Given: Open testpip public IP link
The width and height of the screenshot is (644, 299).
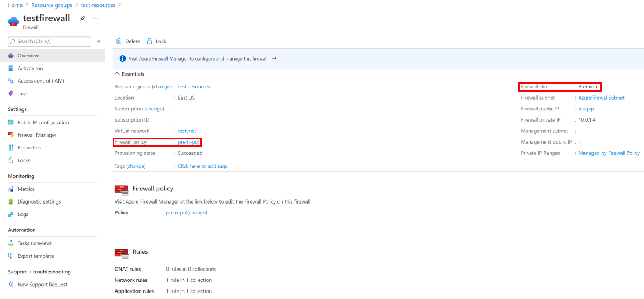Looking at the screenshot, I should (x=586, y=109).
